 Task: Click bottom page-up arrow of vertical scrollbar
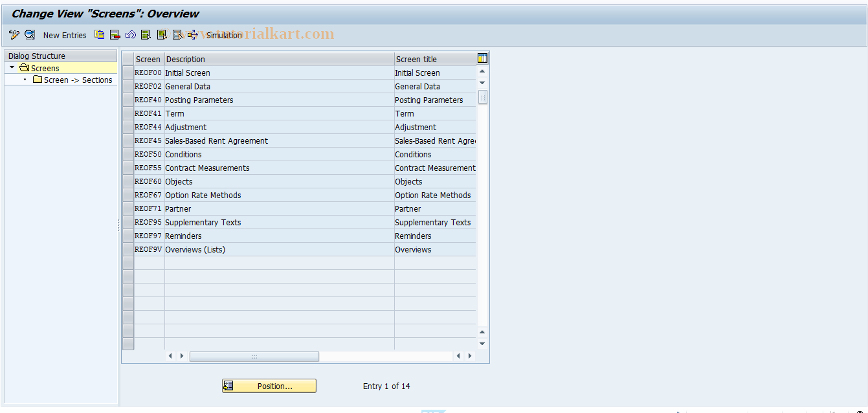tap(482, 332)
